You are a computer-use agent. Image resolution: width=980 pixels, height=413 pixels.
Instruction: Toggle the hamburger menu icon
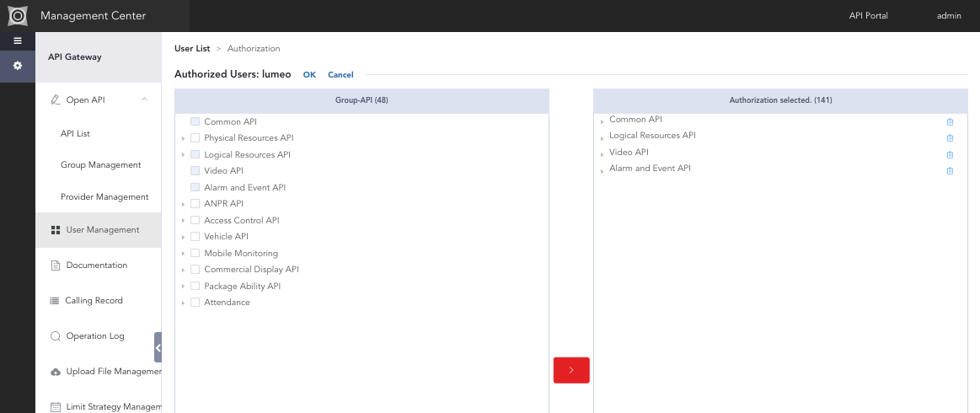(x=18, y=40)
